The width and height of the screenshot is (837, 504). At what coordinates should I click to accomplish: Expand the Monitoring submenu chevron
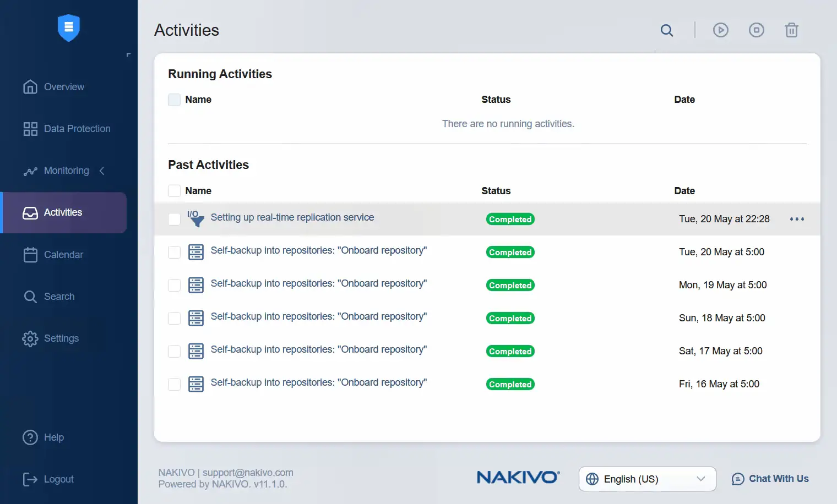tap(102, 171)
